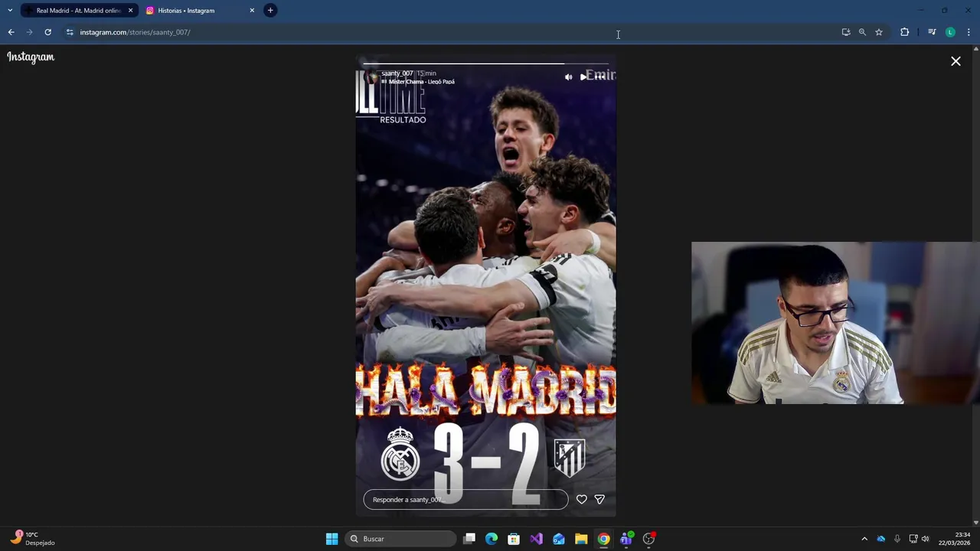The height and width of the screenshot is (551, 980).
Task: Mute the story audio speaker icon
Action: 568,77
